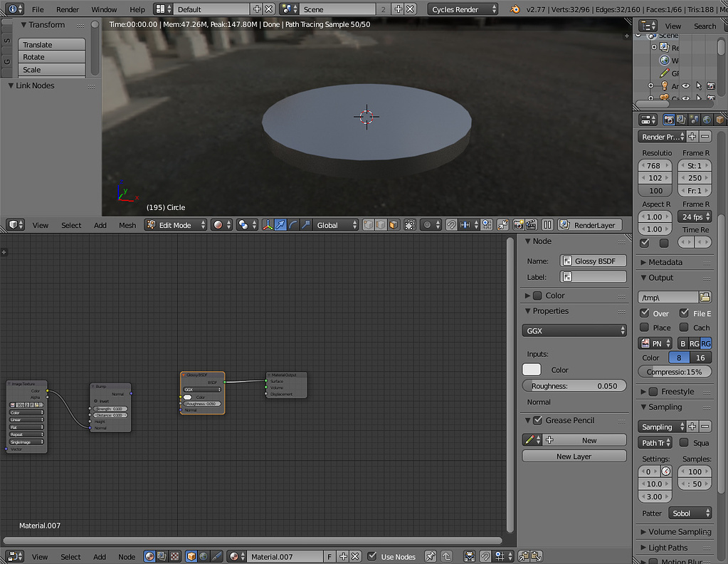This screenshot has height=564, width=728.
Task: Open the Cycles Render engine dropdown
Action: [x=463, y=9]
